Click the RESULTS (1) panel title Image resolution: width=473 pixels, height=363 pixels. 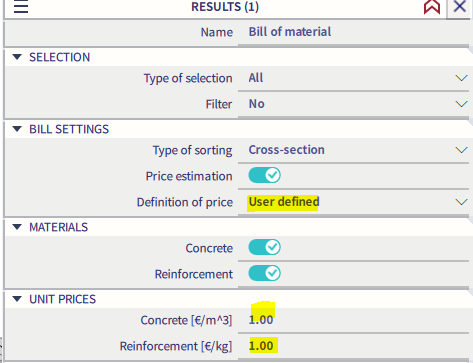[x=225, y=7]
